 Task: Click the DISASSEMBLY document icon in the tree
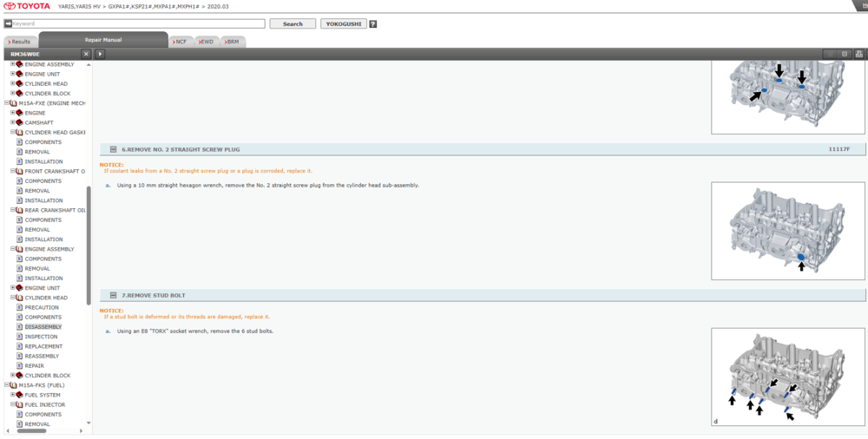tap(19, 327)
